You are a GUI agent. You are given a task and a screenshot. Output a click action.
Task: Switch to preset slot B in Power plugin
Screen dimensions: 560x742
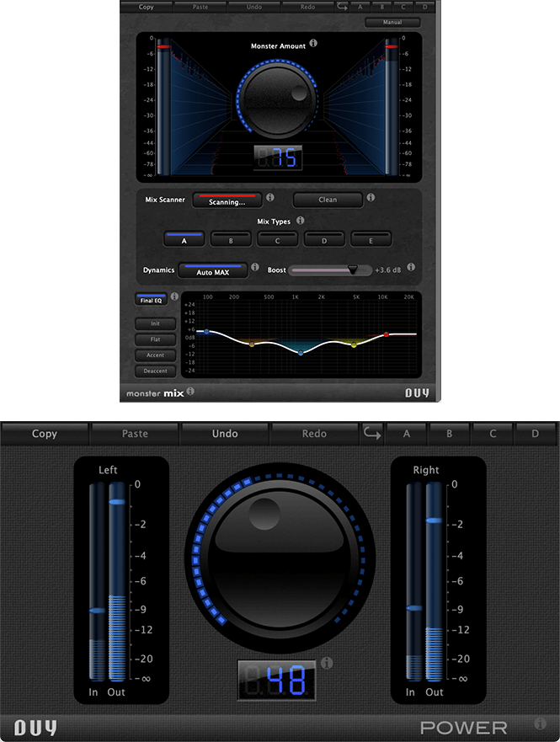click(x=450, y=434)
